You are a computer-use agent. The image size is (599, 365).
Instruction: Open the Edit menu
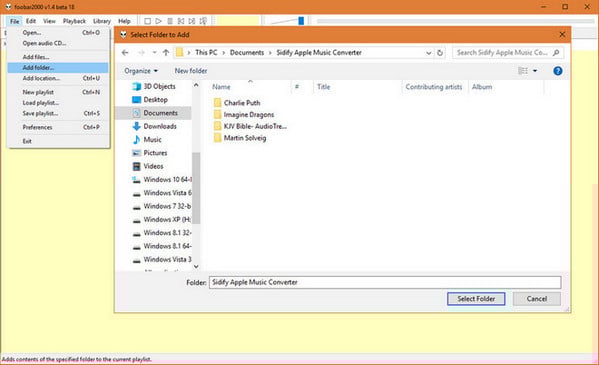click(31, 21)
